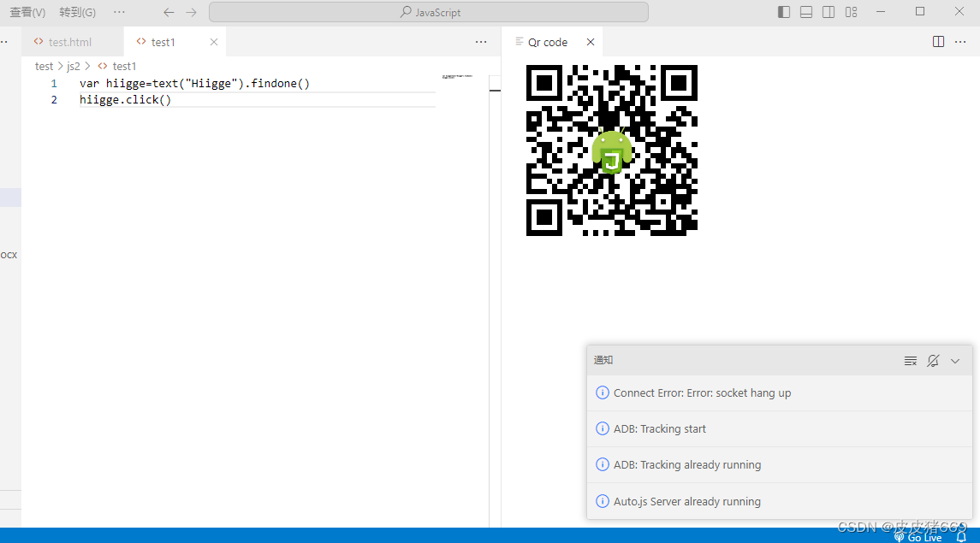Click Go Live in the status bar
This screenshot has width=980, height=543.
click(x=918, y=537)
